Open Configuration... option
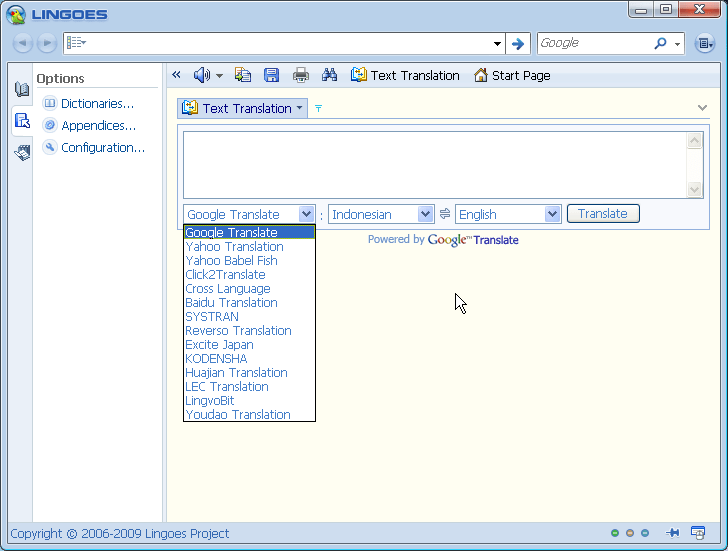The height and width of the screenshot is (551, 728). pyautogui.click(x=94, y=148)
